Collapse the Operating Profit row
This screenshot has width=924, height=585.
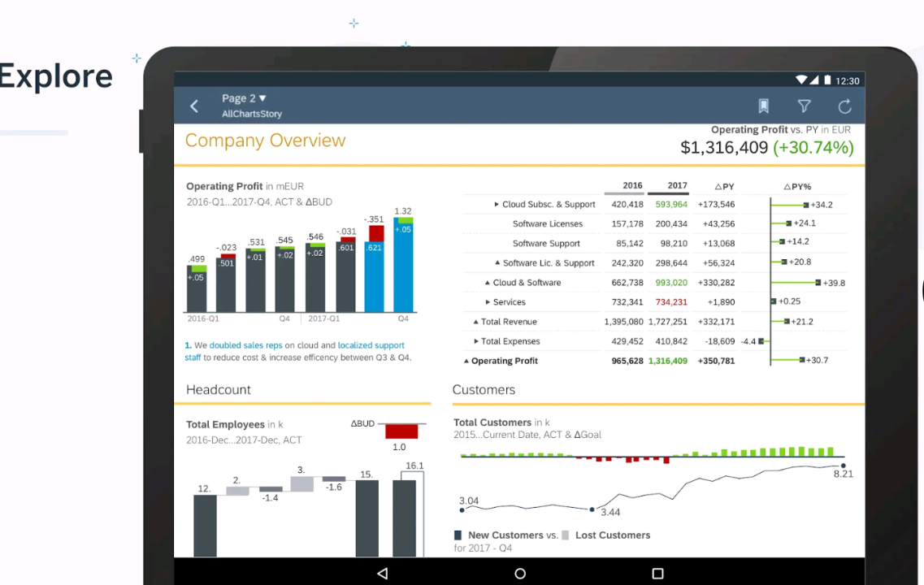click(466, 361)
